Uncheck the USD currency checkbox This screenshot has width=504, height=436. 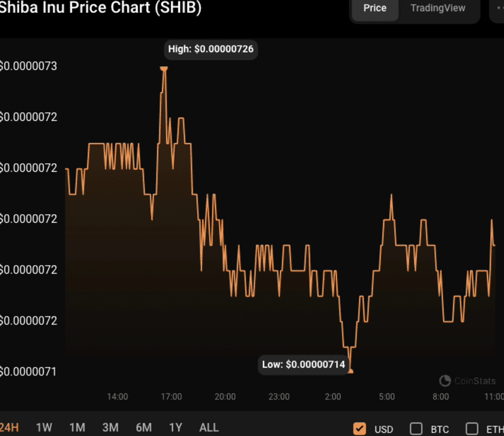click(x=359, y=428)
